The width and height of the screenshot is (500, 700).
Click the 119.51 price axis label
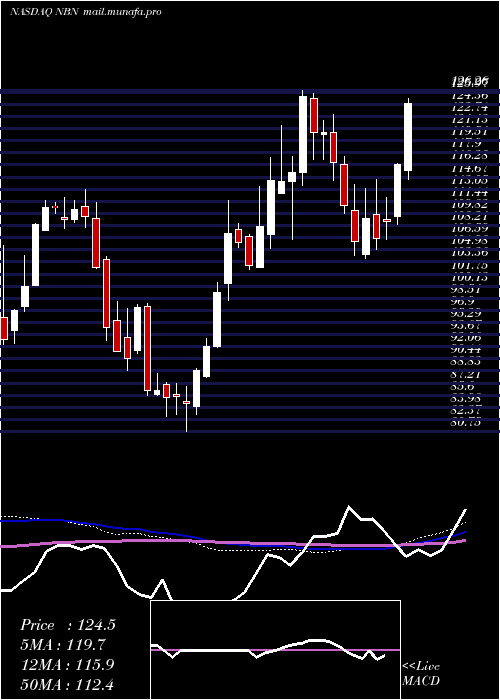pos(470,131)
